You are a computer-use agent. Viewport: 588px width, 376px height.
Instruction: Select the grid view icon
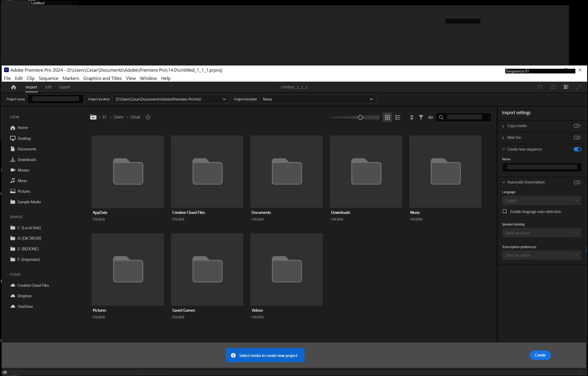pos(387,117)
